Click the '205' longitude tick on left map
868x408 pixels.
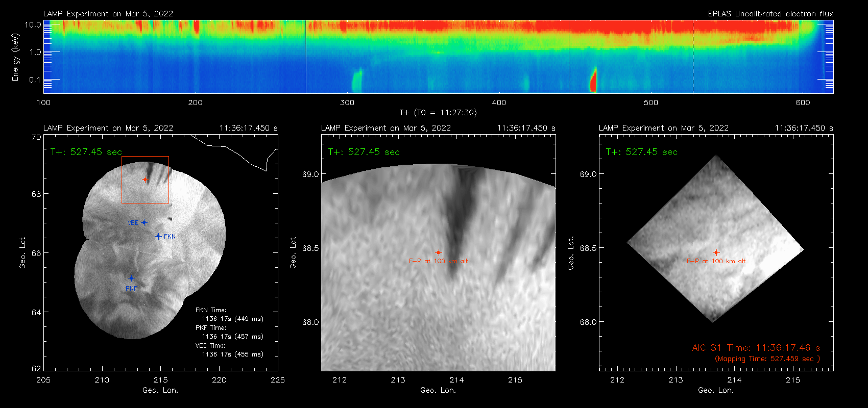point(44,380)
